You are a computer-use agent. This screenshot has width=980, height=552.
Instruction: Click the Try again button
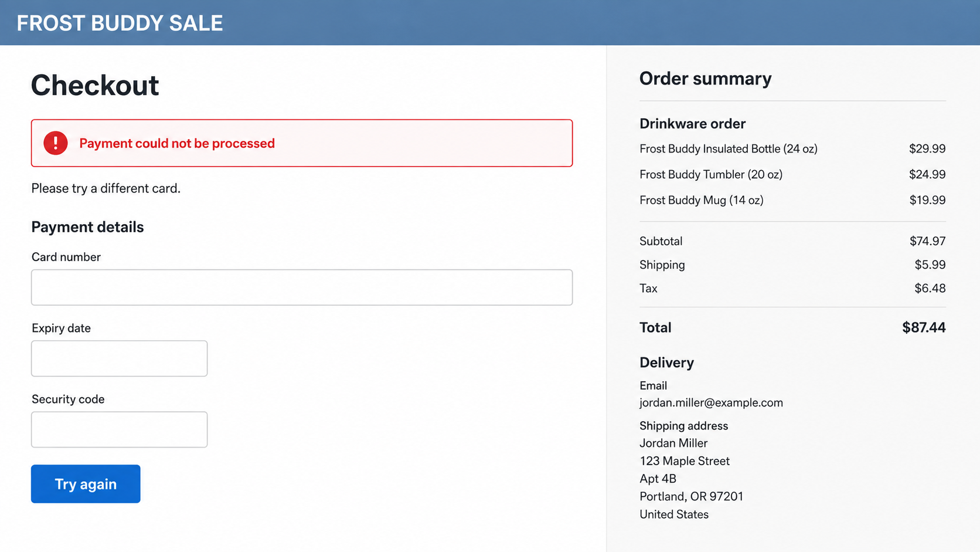(86, 484)
